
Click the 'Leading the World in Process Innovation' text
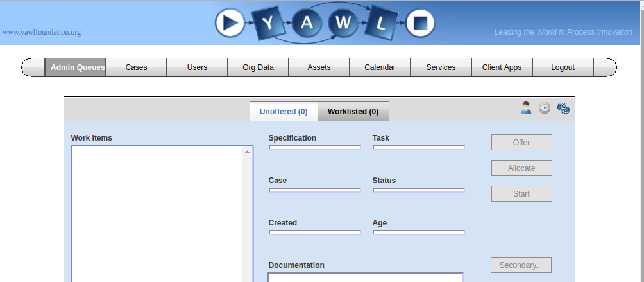click(563, 32)
